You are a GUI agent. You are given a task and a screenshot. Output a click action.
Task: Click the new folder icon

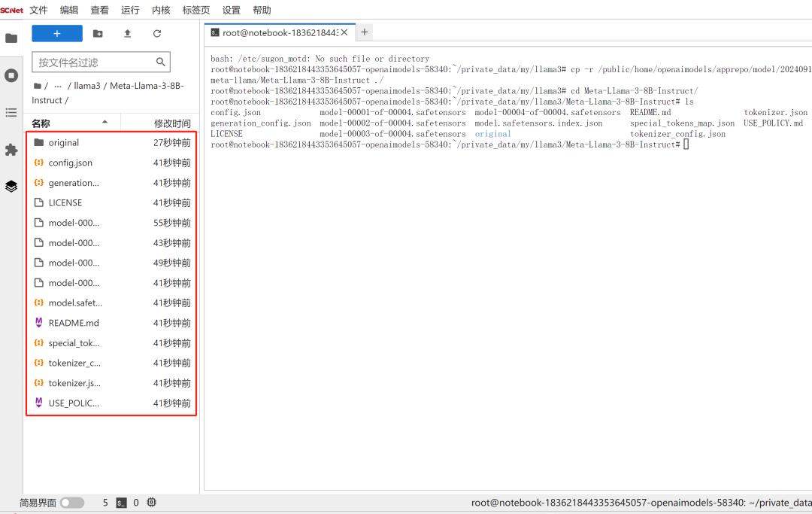(x=98, y=33)
